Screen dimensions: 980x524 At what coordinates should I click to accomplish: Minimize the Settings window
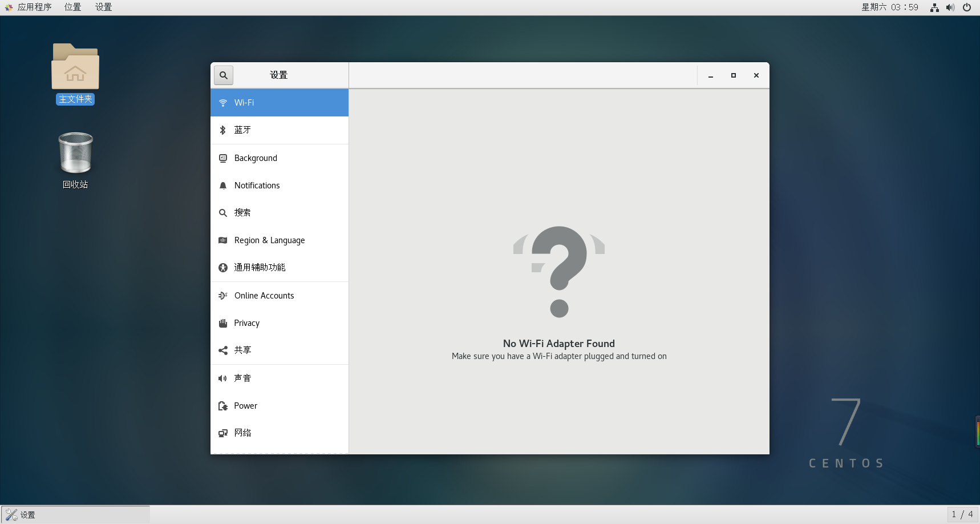pos(711,75)
